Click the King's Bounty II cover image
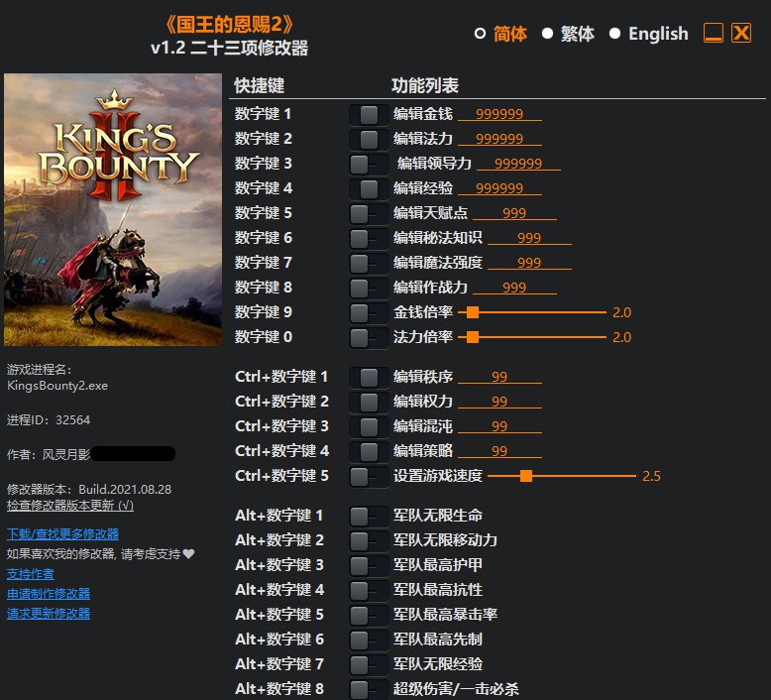The height and width of the screenshot is (700, 771). click(113, 209)
